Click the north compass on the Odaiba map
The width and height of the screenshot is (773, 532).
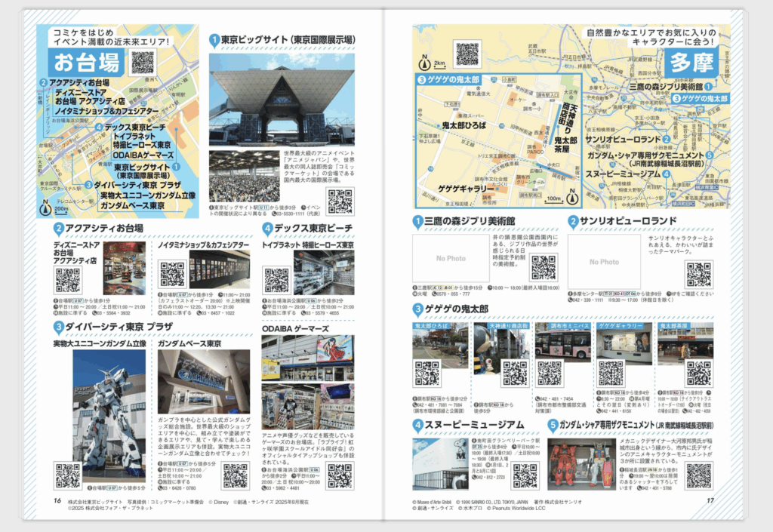point(46,205)
